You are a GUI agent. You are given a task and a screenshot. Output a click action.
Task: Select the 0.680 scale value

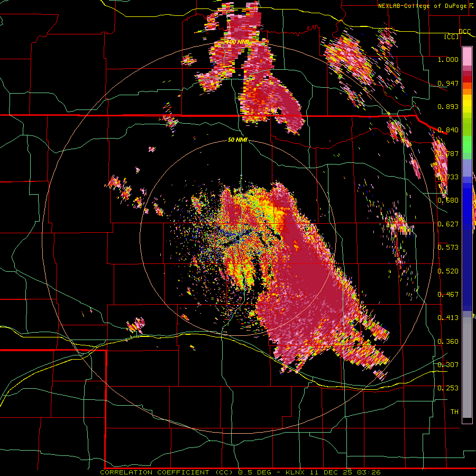coord(448,200)
